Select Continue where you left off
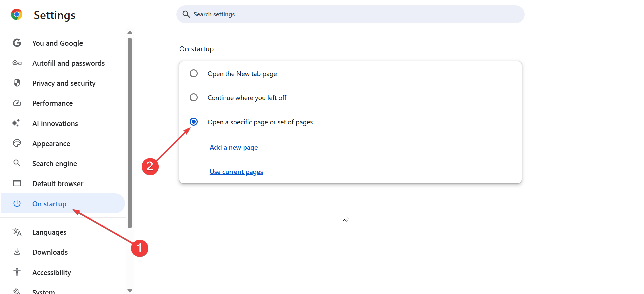 194,97
